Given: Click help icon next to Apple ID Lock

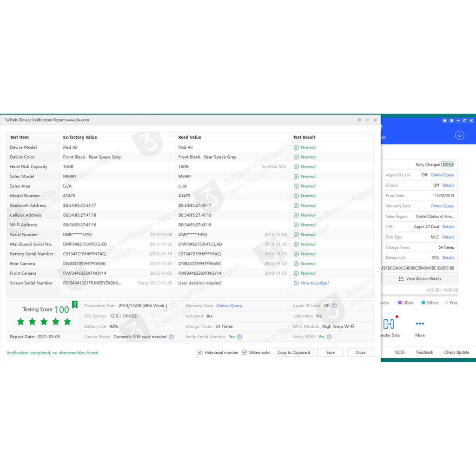Looking at the screenshot, I should click(x=334, y=306).
